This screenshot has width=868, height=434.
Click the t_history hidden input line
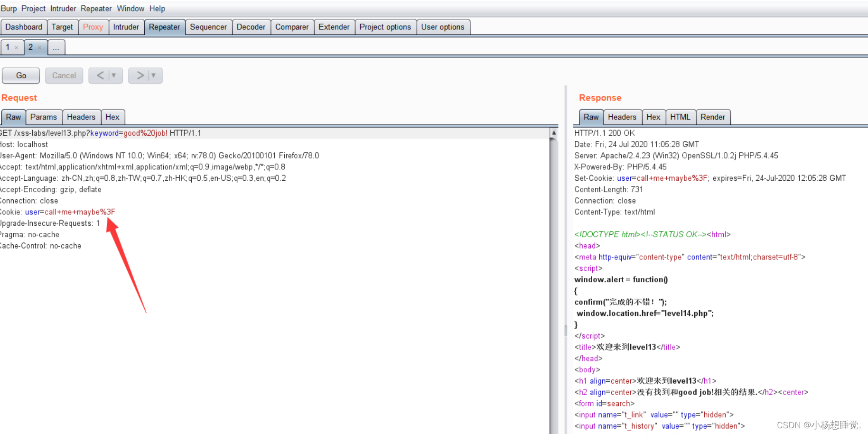click(x=660, y=426)
